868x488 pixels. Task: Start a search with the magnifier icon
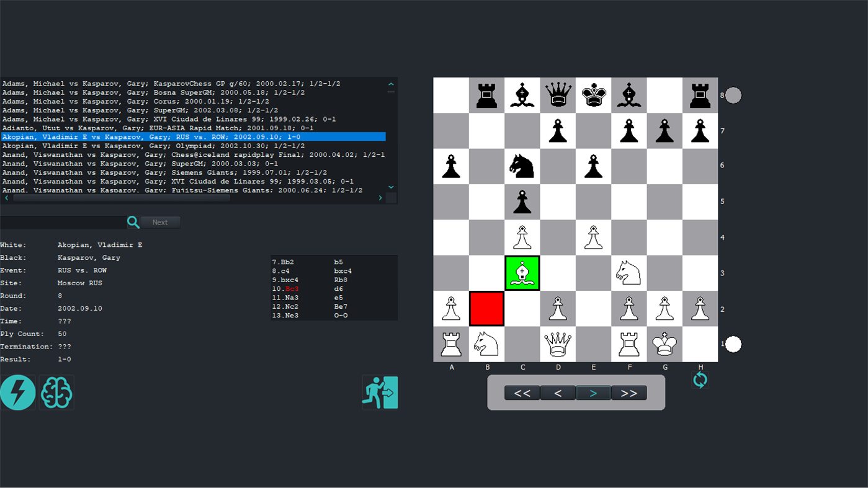coord(133,222)
